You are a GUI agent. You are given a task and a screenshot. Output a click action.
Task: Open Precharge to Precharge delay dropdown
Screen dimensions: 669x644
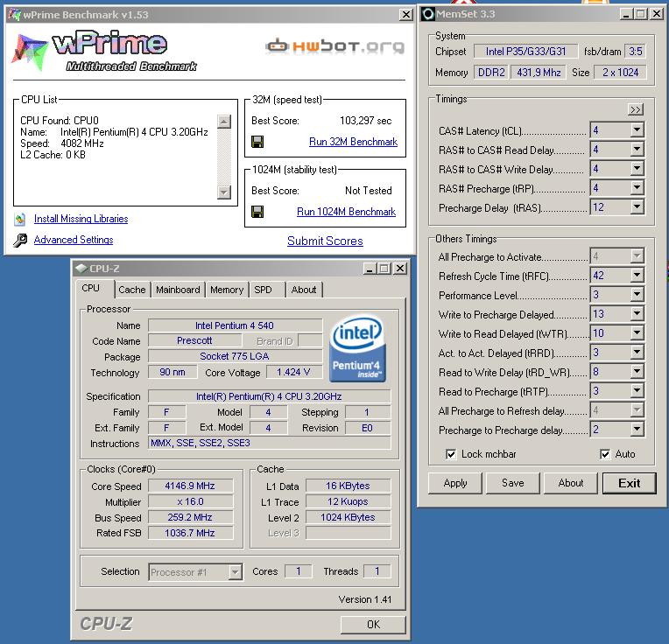[637, 430]
